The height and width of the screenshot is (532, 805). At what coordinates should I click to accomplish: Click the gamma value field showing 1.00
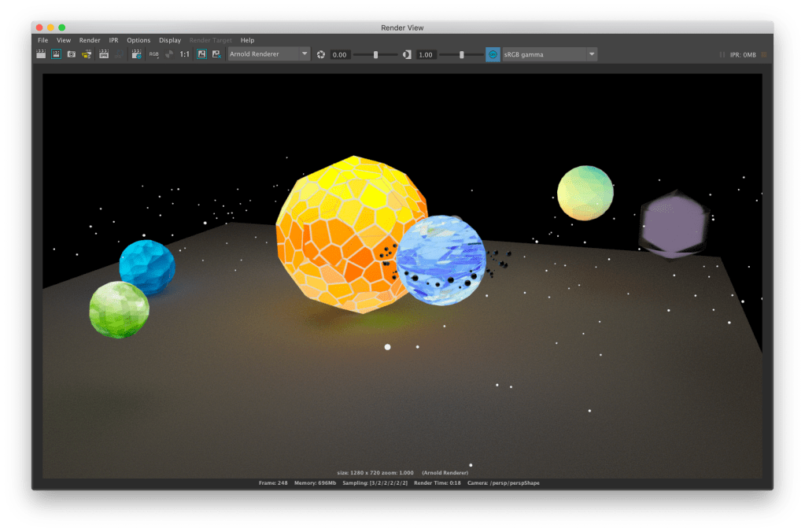coord(425,54)
